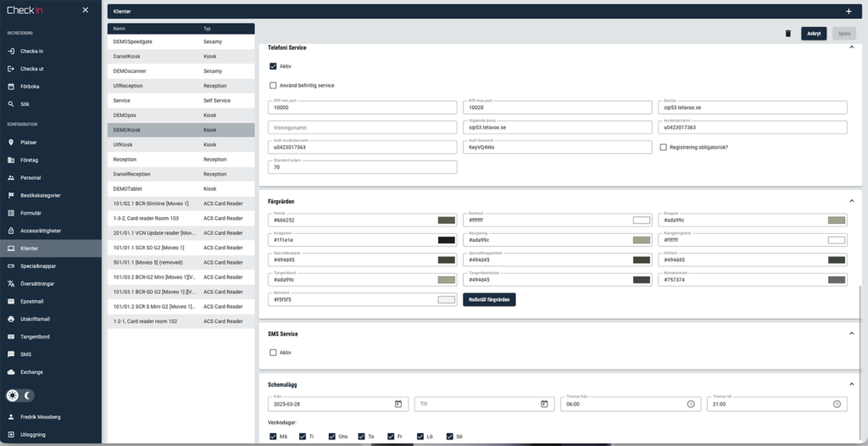The width and height of the screenshot is (868, 446).
Task: Open the Klienter menu item
Action: click(50, 248)
